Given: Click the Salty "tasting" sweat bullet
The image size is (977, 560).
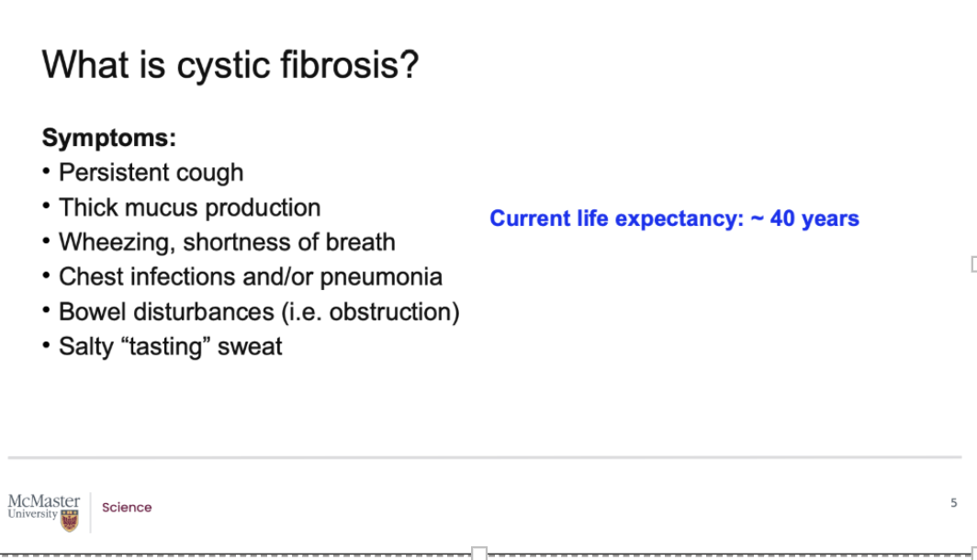Looking at the screenshot, I should click(170, 346).
